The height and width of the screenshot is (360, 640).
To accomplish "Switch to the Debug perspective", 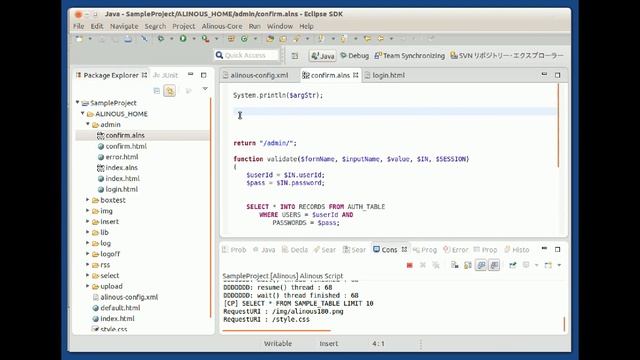I will (354, 56).
